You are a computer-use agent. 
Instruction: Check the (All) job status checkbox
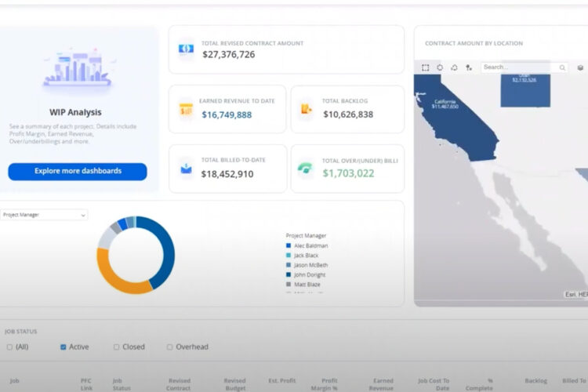pyautogui.click(x=9, y=347)
